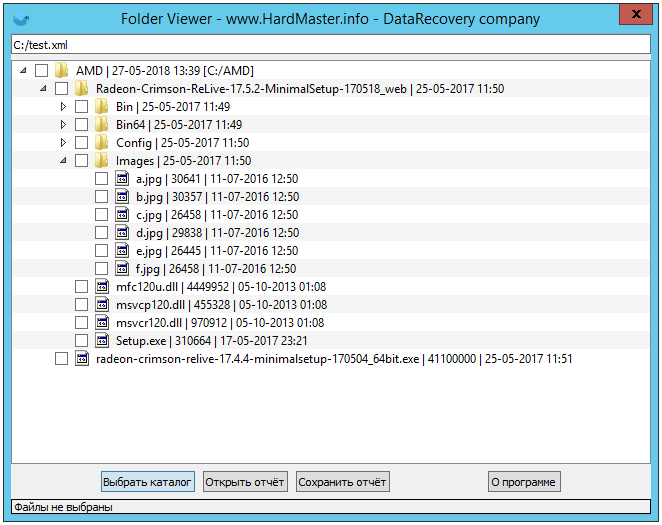Click the C:/test.xml path input field
662x525 pixels.
click(x=330, y=46)
